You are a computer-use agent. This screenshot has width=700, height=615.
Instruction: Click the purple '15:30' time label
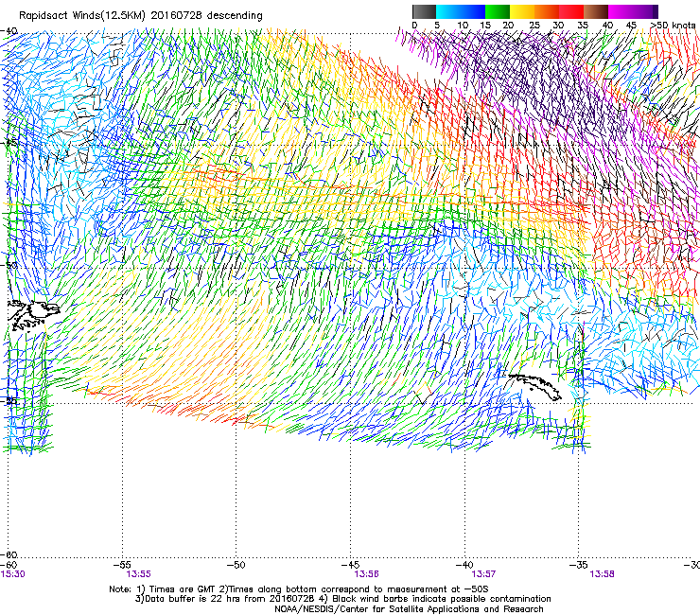pyautogui.click(x=13, y=574)
